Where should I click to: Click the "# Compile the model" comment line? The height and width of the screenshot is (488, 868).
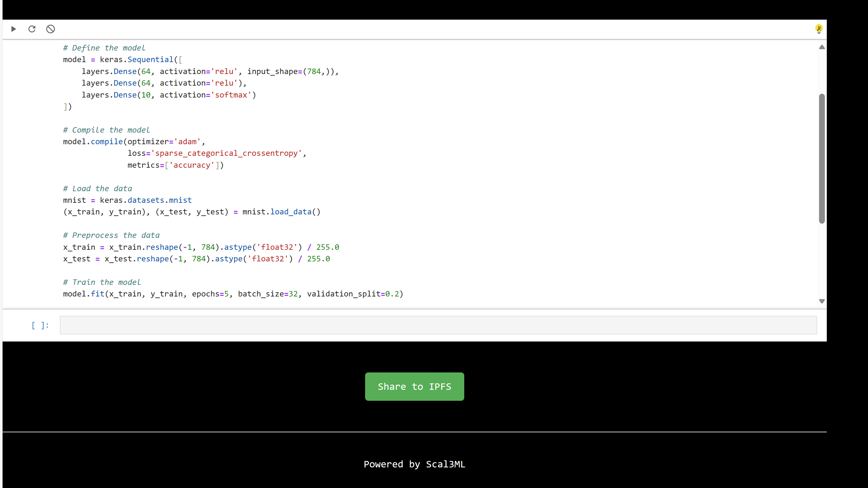point(107,130)
